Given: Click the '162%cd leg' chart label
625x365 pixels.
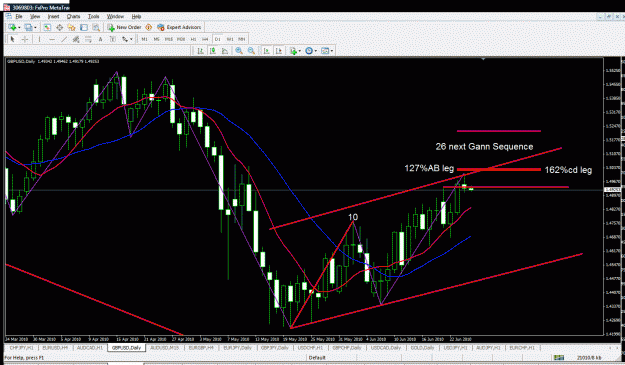Looking at the screenshot, I should tap(568, 170).
